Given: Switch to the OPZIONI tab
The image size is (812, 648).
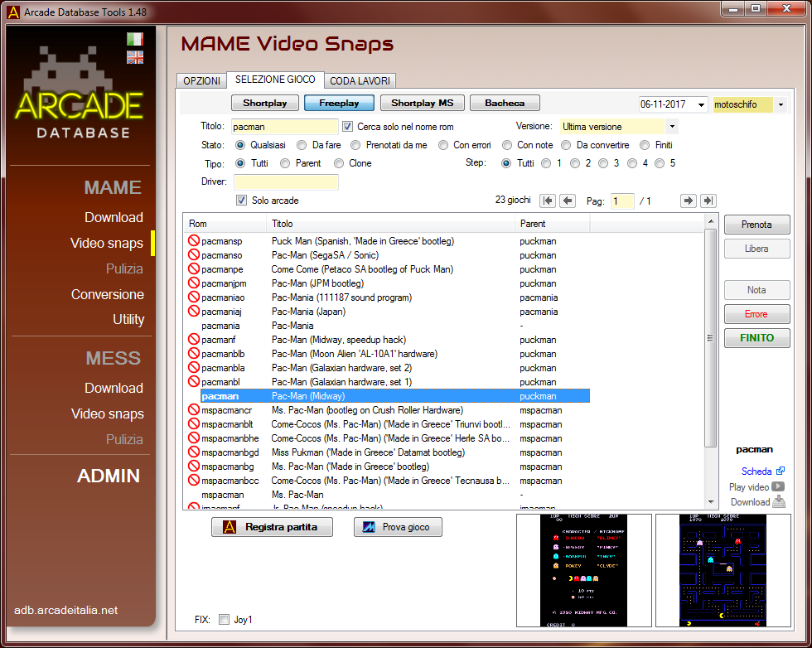Looking at the screenshot, I should pos(201,81).
